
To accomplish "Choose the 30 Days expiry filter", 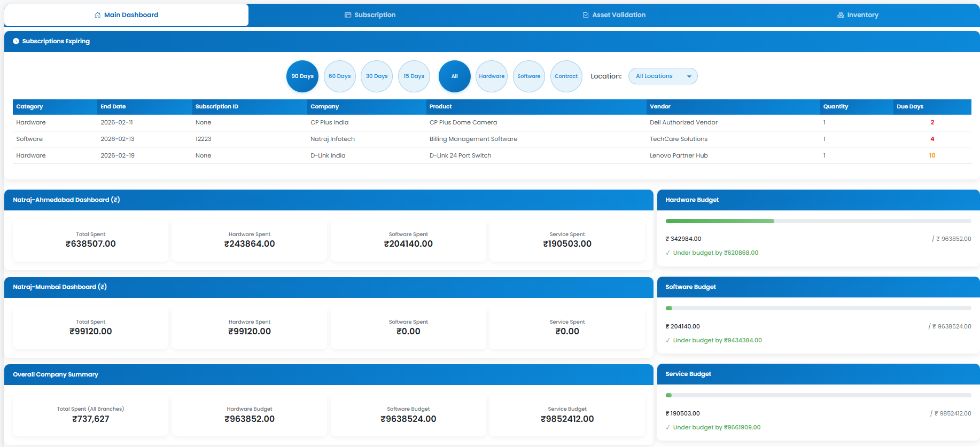I will pos(377,76).
